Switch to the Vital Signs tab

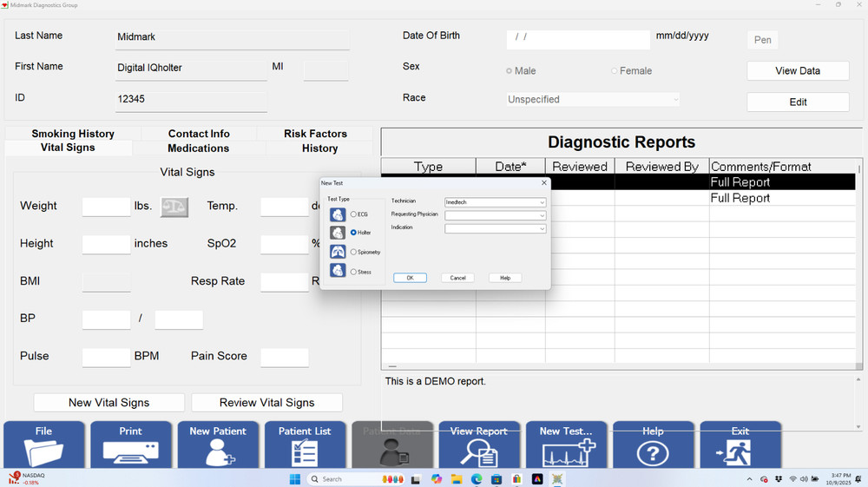point(68,148)
